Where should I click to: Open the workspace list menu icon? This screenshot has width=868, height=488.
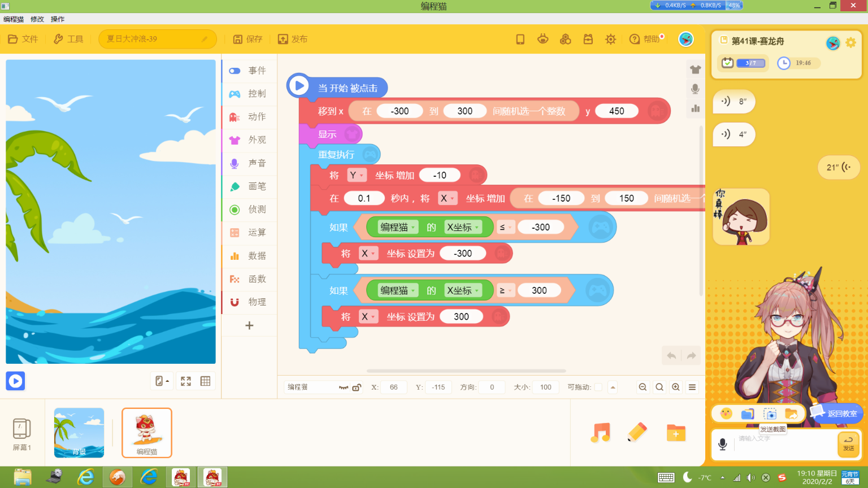692,387
